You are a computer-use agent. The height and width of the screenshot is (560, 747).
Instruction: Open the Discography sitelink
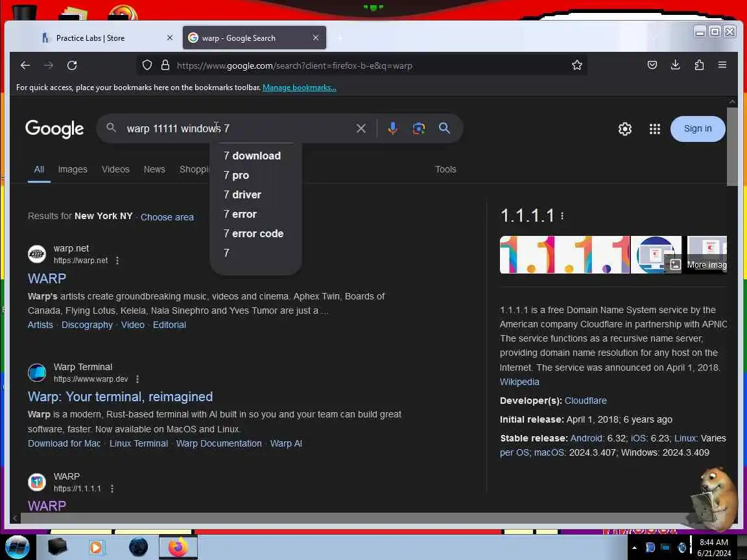pos(87,325)
